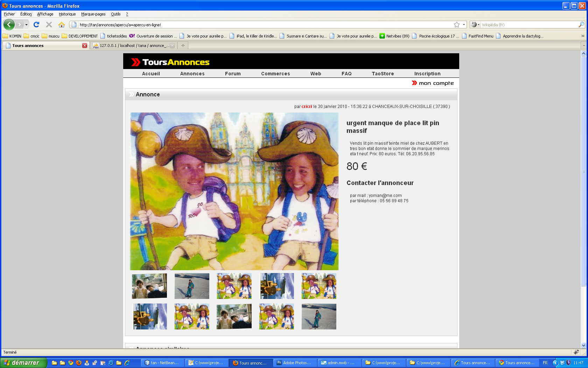Click the stop loading X icon
Viewport: 588px width, 368px height.
49,25
